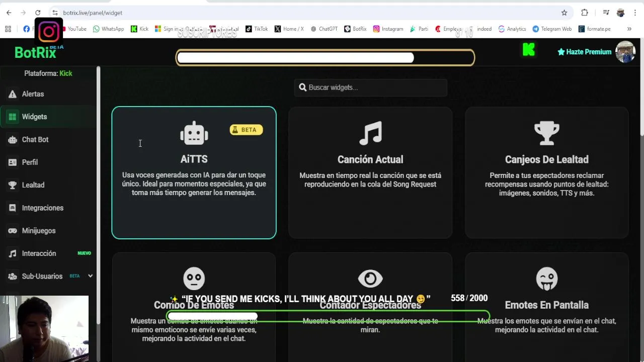The width and height of the screenshot is (644, 362).
Task: Open the Analytics bookmark
Action: coord(512,29)
